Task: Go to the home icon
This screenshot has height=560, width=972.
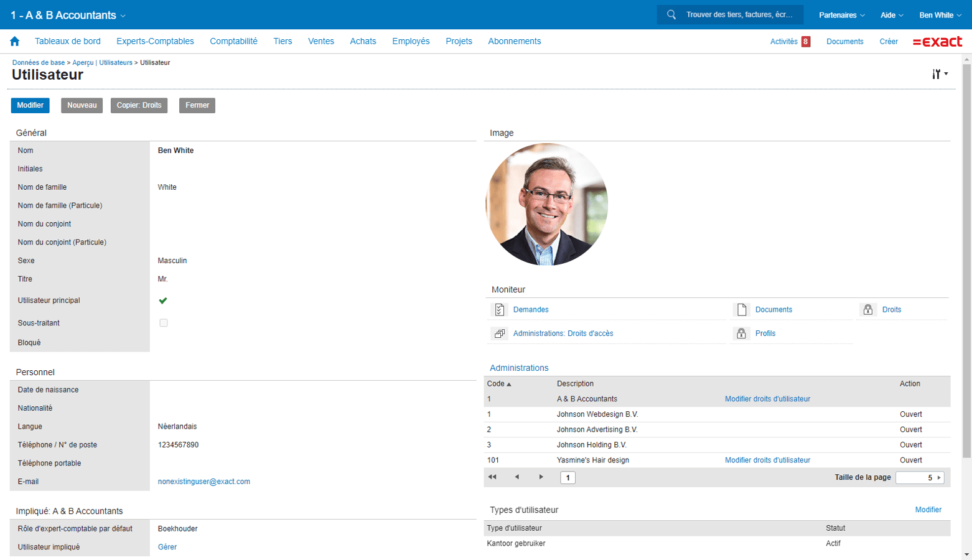Action: 15,41
